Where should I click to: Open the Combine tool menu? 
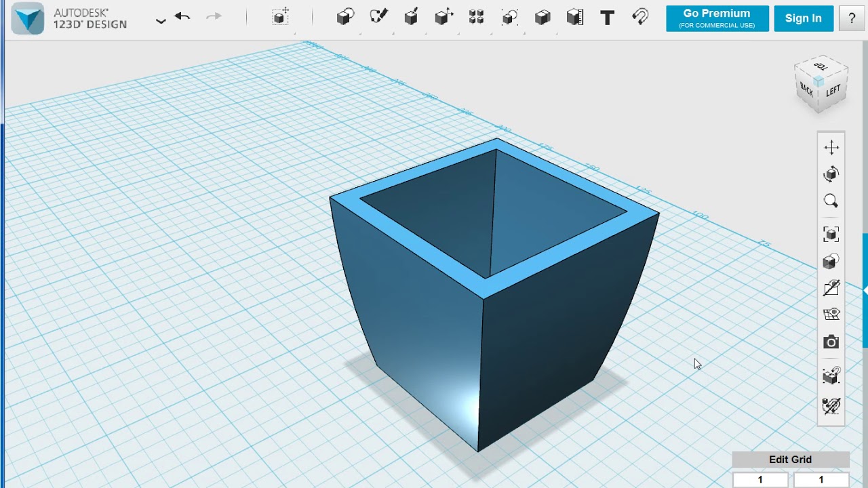542,17
